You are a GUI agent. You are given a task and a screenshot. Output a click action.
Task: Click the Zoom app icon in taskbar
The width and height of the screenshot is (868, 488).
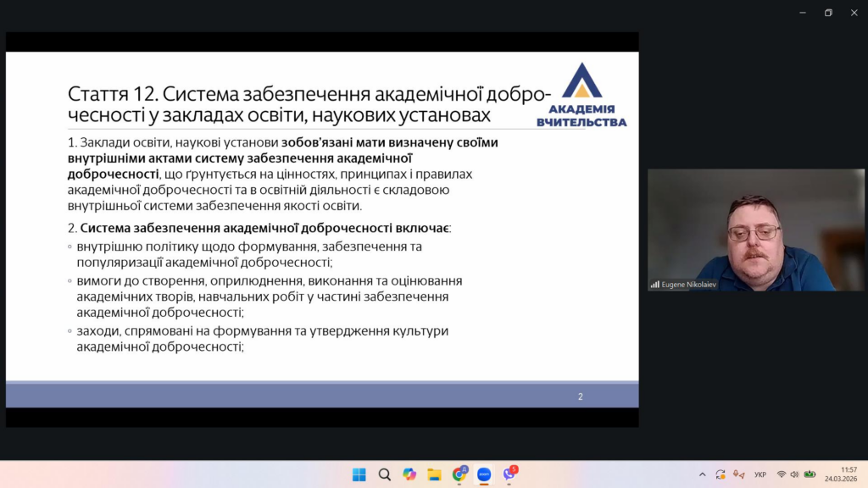point(484,474)
